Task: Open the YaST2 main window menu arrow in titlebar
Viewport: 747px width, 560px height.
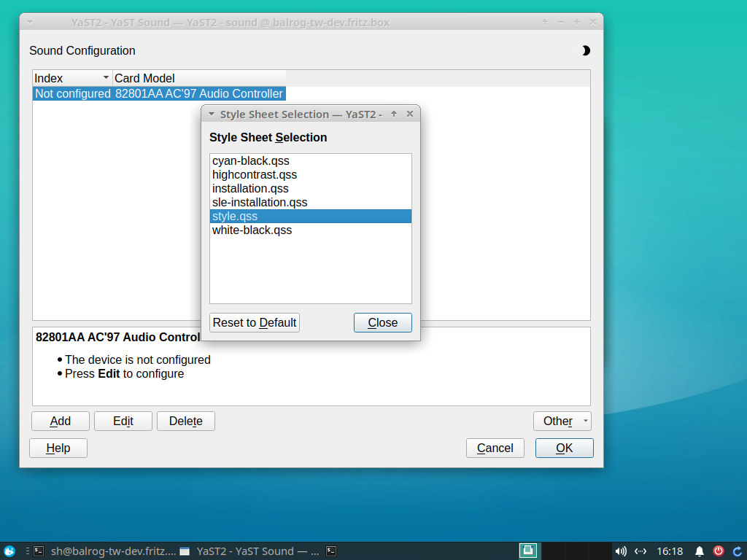Action: pyautogui.click(x=29, y=23)
